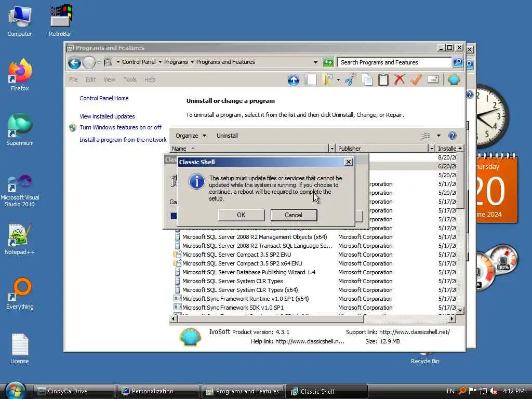Viewport: 532px width, 399px height.
Task: Open the dropdown beside the folder options icon
Action: 338,80
